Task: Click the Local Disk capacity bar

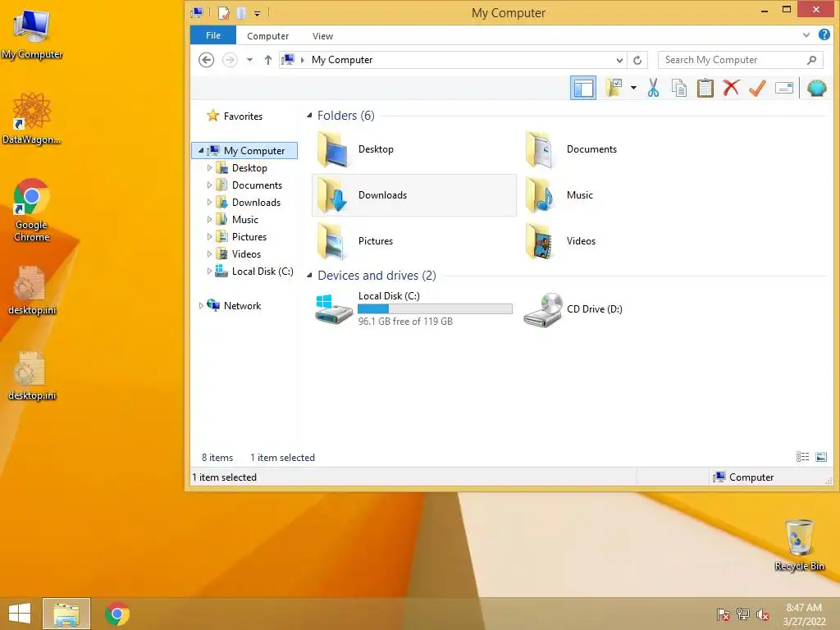Action: (435, 308)
